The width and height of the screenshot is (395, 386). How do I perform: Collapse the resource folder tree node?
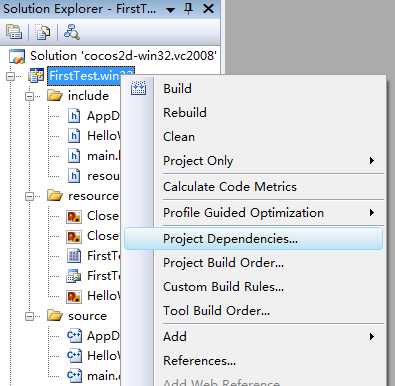(x=30, y=196)
